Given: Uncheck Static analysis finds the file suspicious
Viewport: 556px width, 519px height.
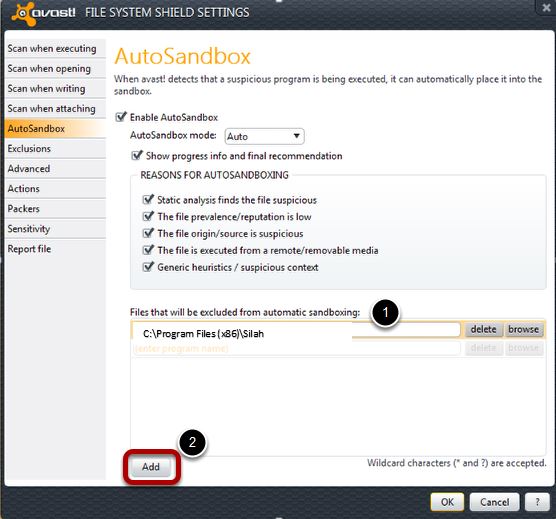Looking at the screenshot, I should (148, 200).
